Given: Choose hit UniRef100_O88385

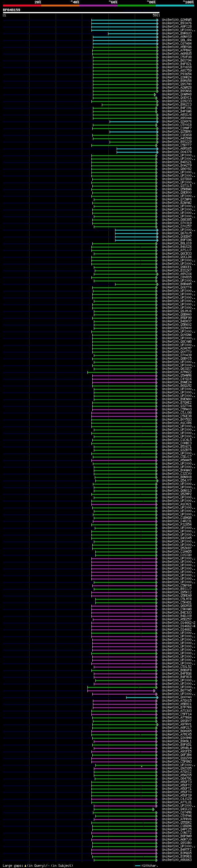Looking at the screenshot, I should tap(177, 220).
